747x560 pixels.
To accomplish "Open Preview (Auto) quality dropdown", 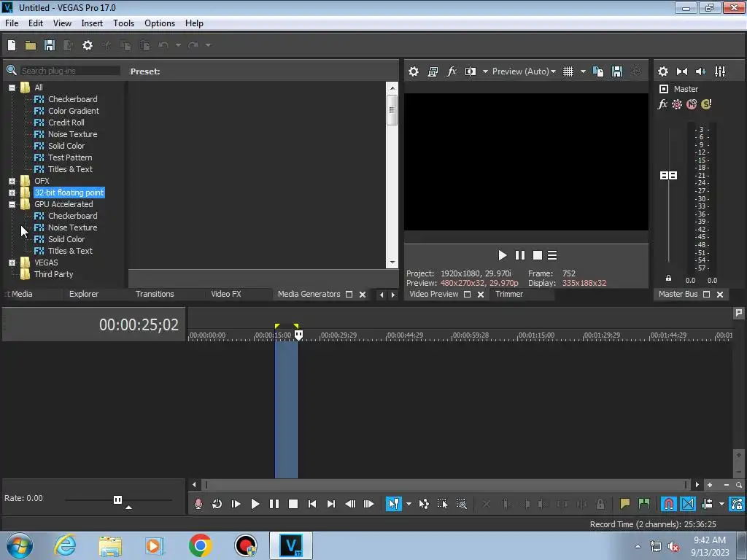I will [x=524, y=71].
